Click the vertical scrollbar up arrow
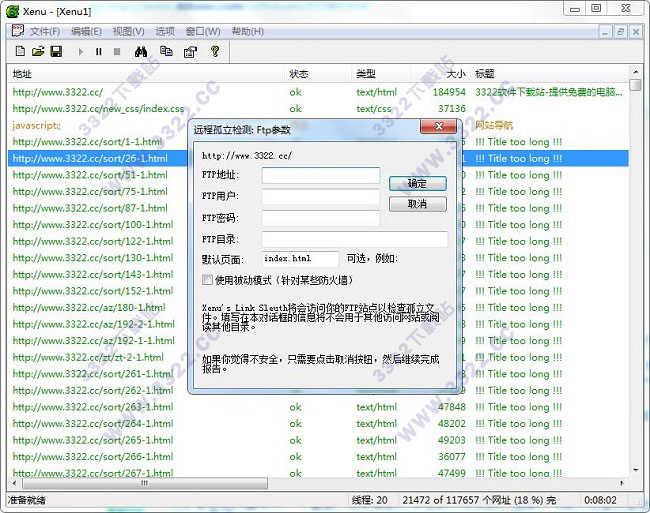 pos(635,72)
